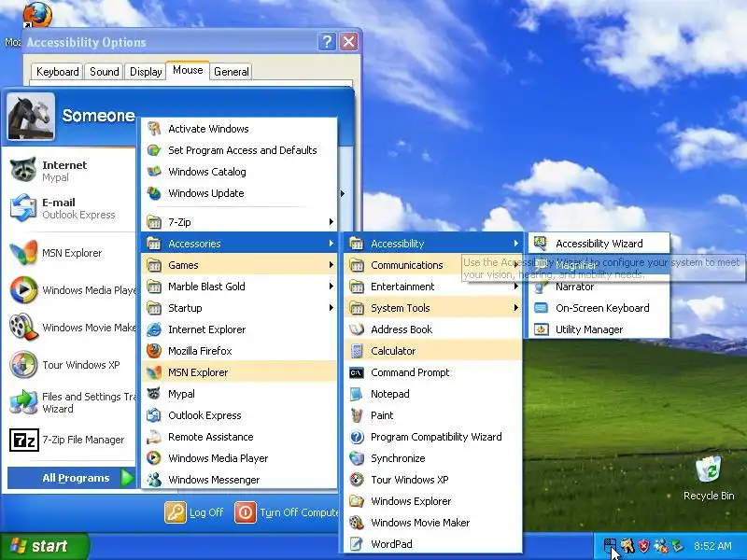Image resolution: width=747 pixels, height=560 pixels.
Task: Click the 7-Zip File Manager pinned icon
Action: tap(24, 440)
